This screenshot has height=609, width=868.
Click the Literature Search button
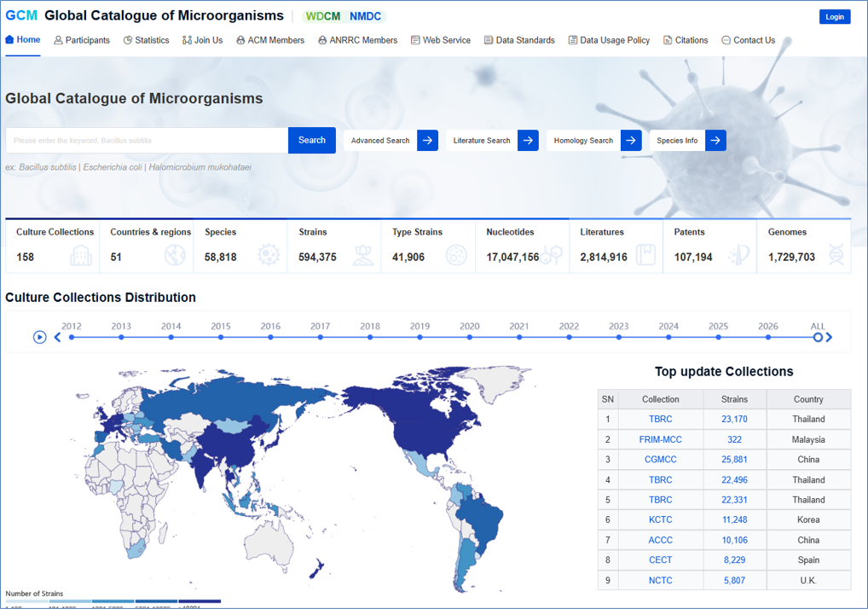[x=492, y=141]
